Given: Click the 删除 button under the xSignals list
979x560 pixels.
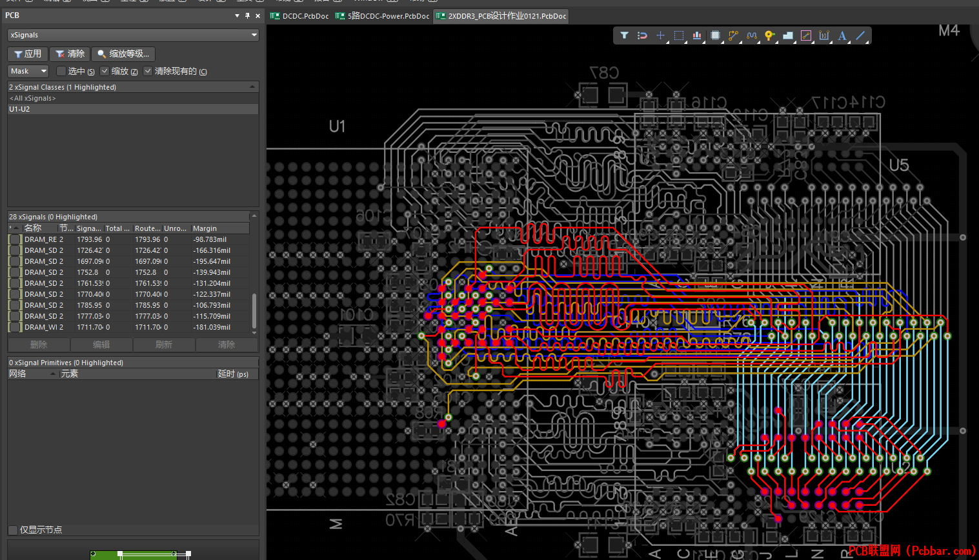Looking at the screenshot, I should click(39, 345).
